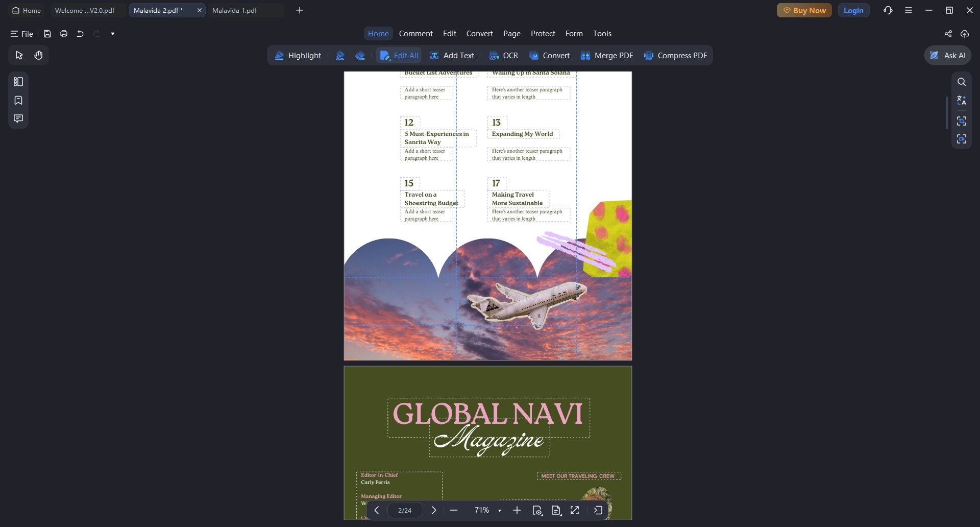The width and height of the screenshot is (980, 527).
Task: Open the support headset icon
Action: coord(888,10)
